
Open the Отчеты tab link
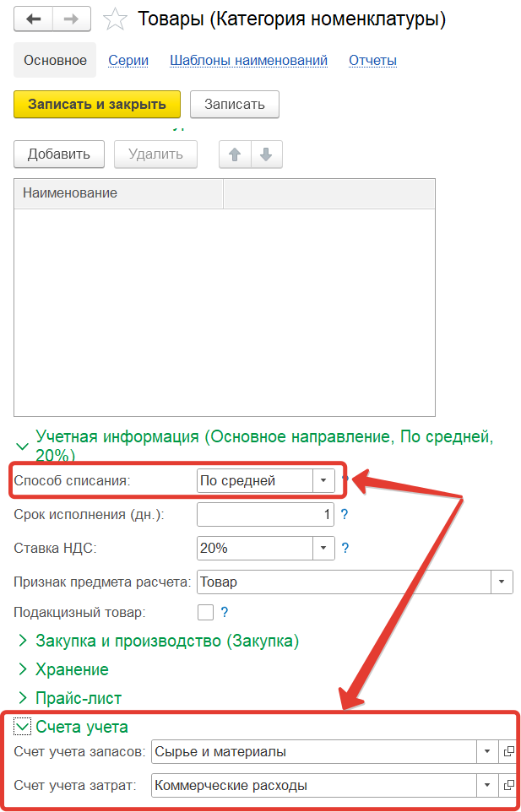coord(373,61)
